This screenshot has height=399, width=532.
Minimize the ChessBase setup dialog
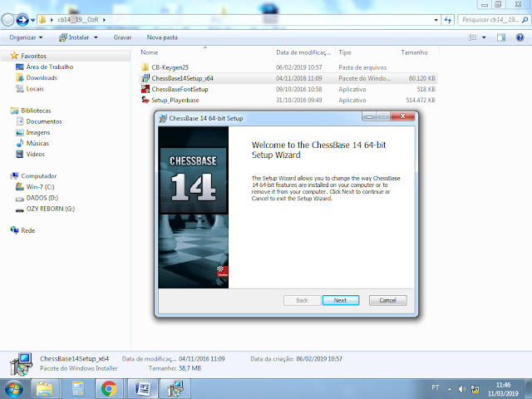pyautogui.click(x=369, y=116)
